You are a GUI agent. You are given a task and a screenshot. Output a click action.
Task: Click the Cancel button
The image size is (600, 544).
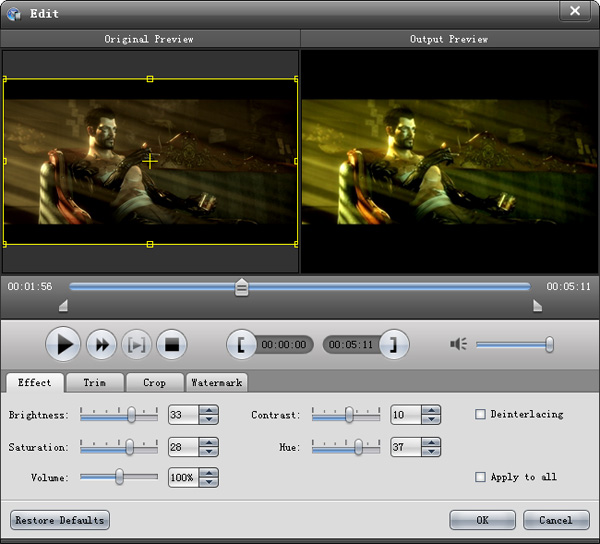556,520
